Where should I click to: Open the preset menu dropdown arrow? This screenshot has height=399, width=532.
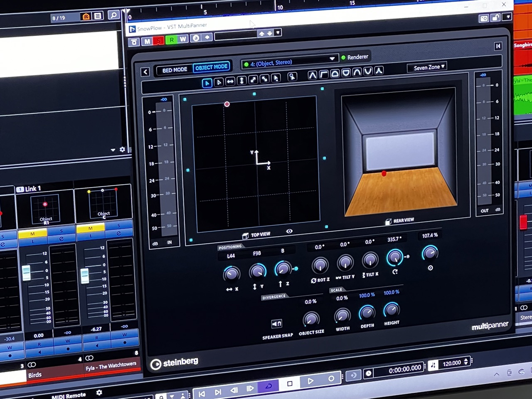(278, 32)
